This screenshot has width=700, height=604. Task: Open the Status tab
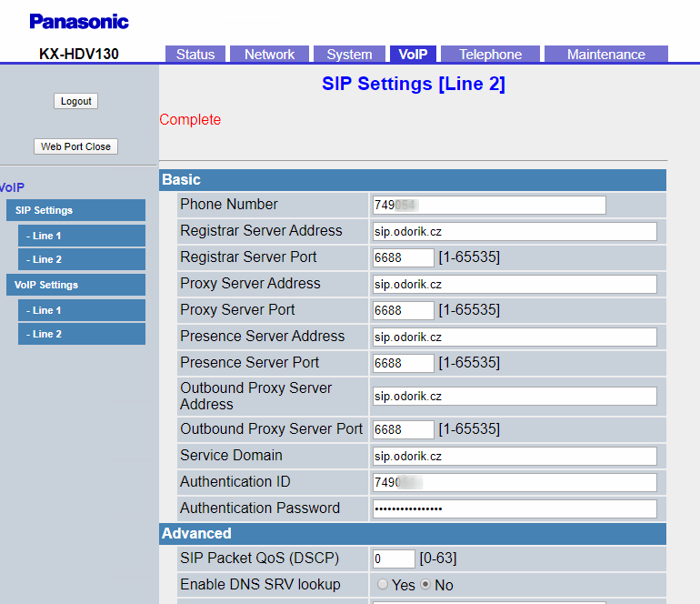coord(195,55)
